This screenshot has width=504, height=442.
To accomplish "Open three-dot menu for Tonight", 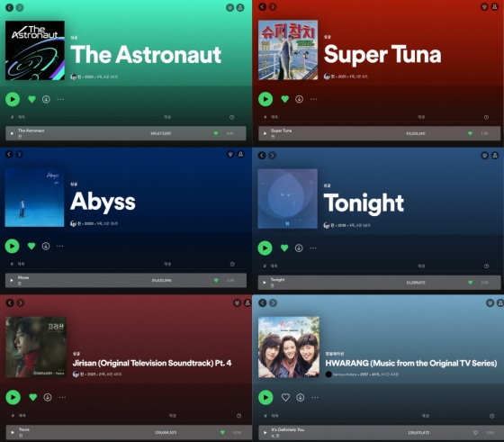I will [313, 248].
